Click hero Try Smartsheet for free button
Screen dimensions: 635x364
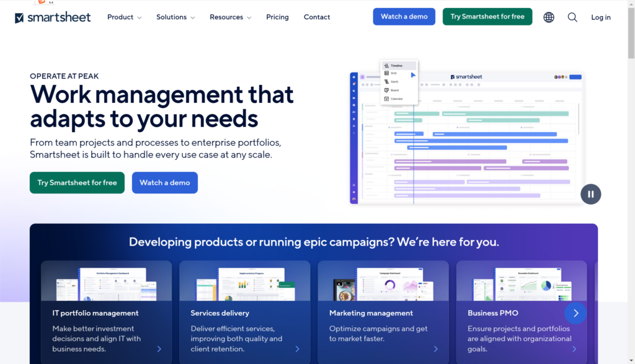[x=77, y=182]
